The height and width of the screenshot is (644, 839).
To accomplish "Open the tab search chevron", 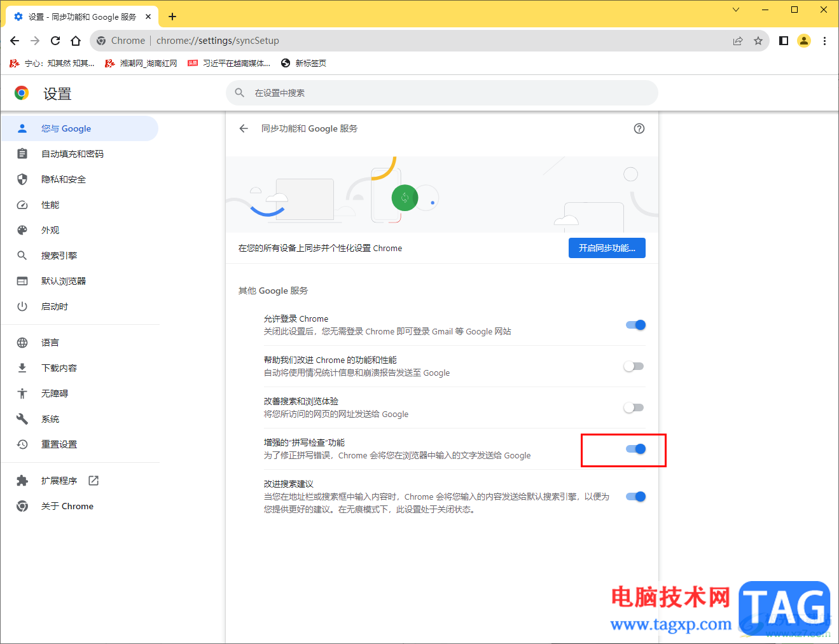I will [736, 10].
